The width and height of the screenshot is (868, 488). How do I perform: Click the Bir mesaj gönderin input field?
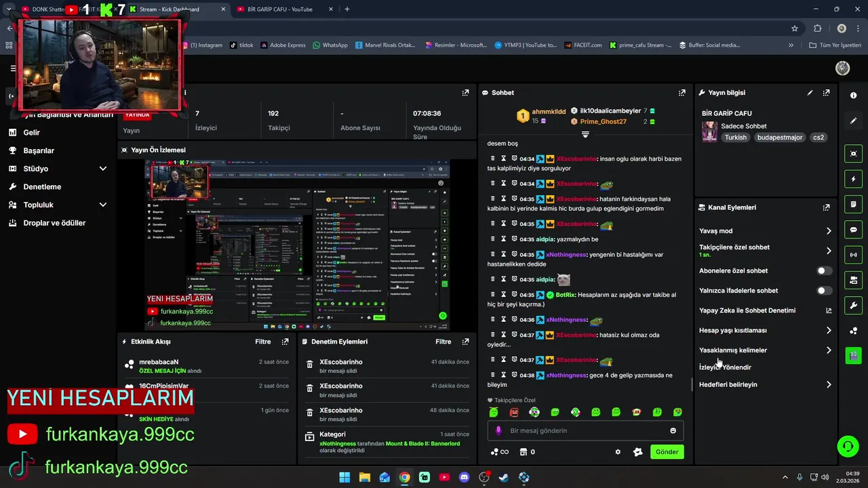point(587,430)
